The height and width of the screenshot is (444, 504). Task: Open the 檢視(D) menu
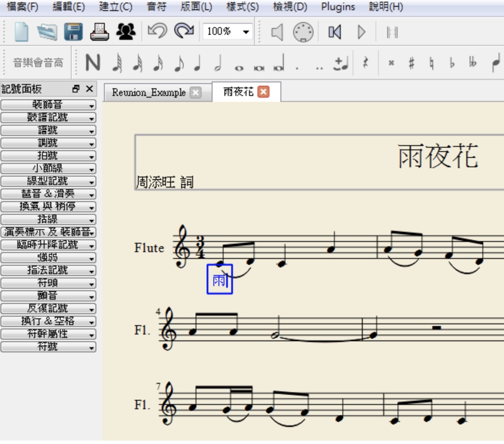pos(290,7)
